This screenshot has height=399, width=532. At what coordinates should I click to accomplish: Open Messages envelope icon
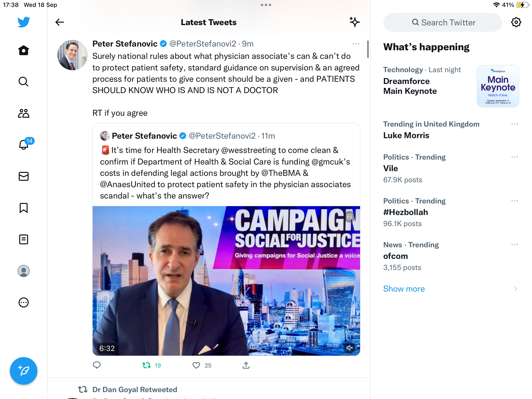(x=24, y=176)
